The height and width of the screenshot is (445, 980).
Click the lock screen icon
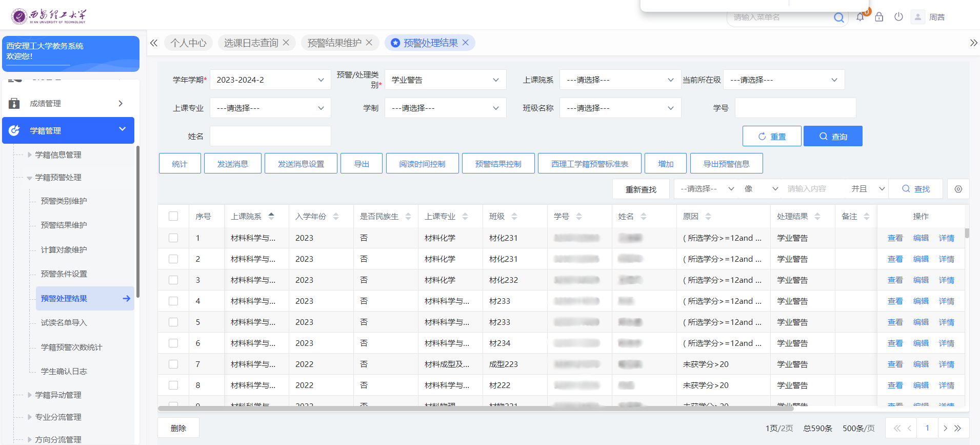tap(879, 17)
